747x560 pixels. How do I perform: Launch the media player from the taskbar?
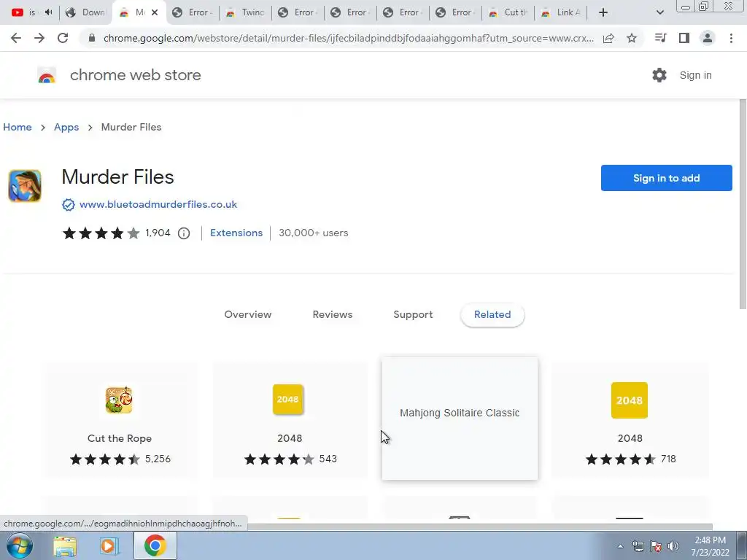[x=109, y=546]
